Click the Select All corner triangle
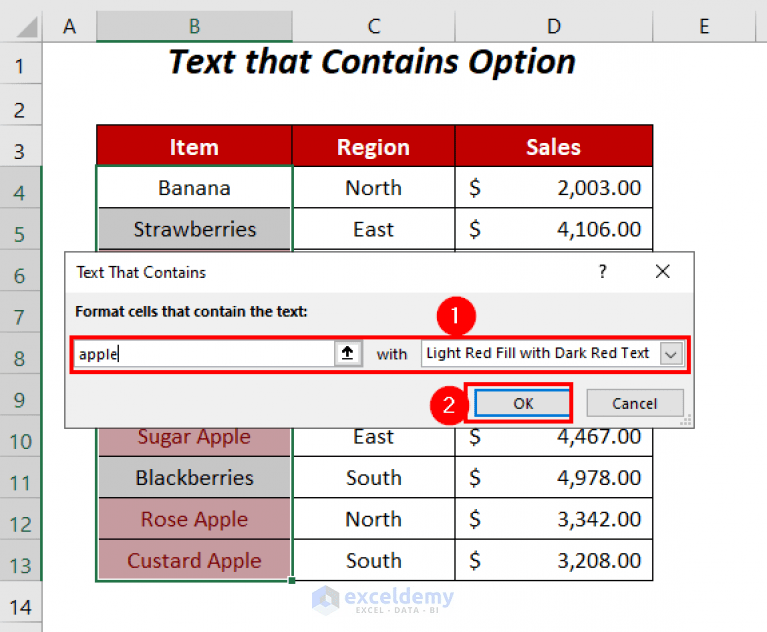Viewport: 767px width, 632px height. (27, 27)
